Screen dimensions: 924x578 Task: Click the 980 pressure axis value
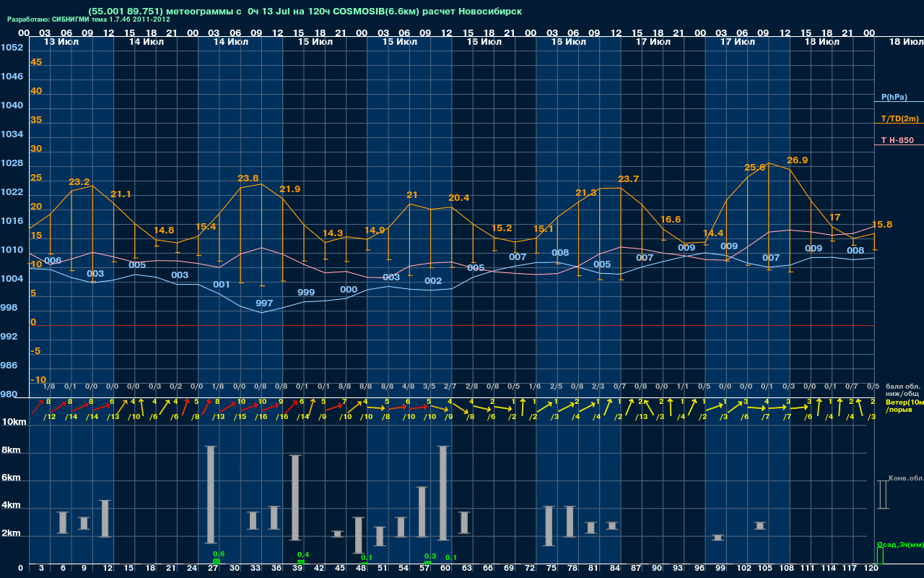pyautogui.click(x=9, y=394)
